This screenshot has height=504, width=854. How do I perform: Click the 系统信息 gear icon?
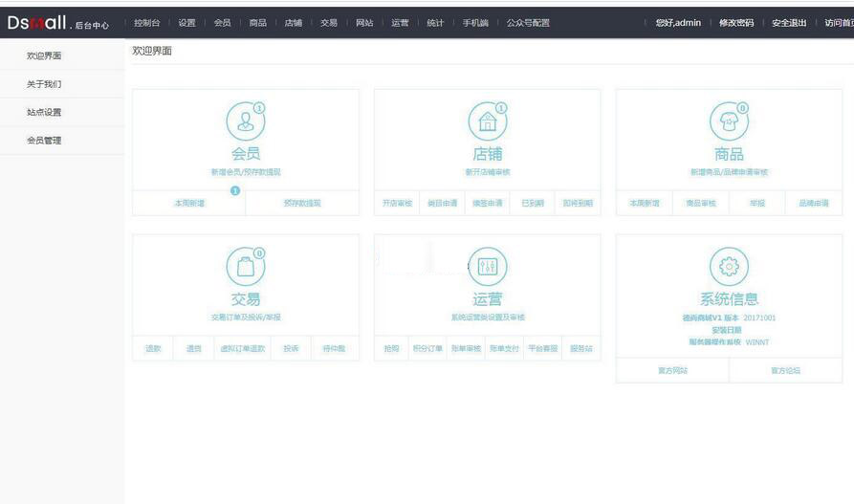coord(729,267)
